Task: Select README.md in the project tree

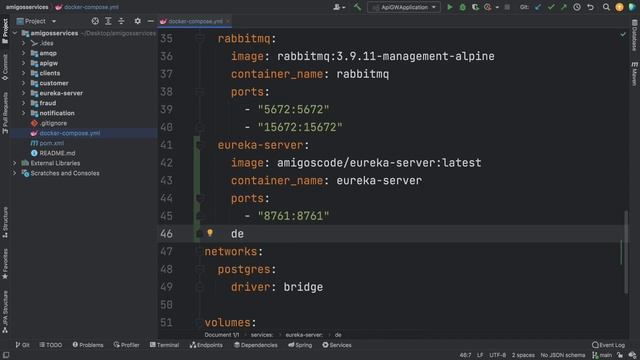Action: [57, 153]
